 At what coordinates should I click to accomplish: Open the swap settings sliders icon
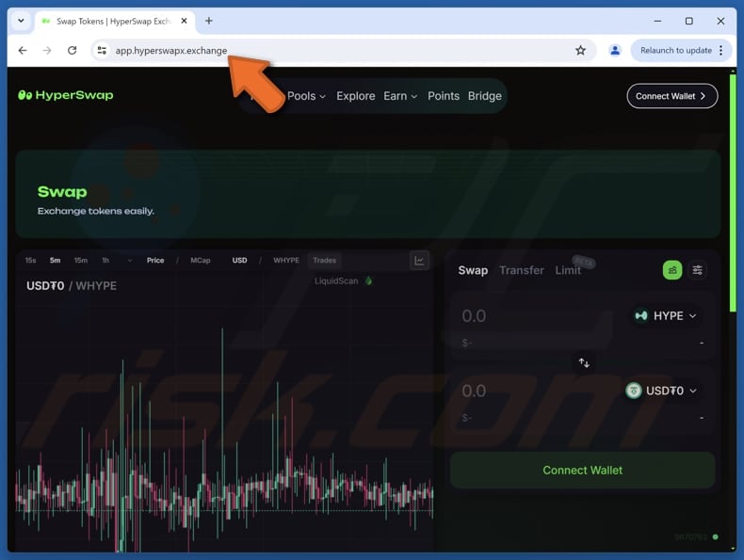[x=697, y=270]
